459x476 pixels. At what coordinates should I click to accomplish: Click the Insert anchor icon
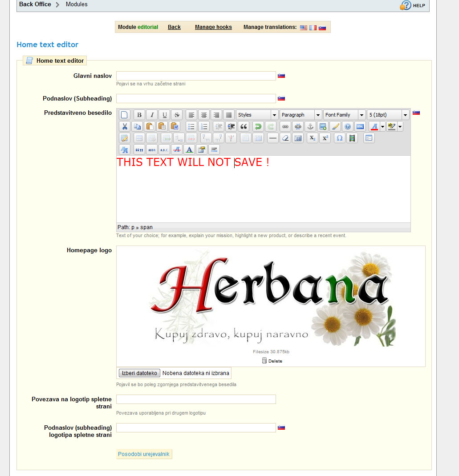(310, 126)
